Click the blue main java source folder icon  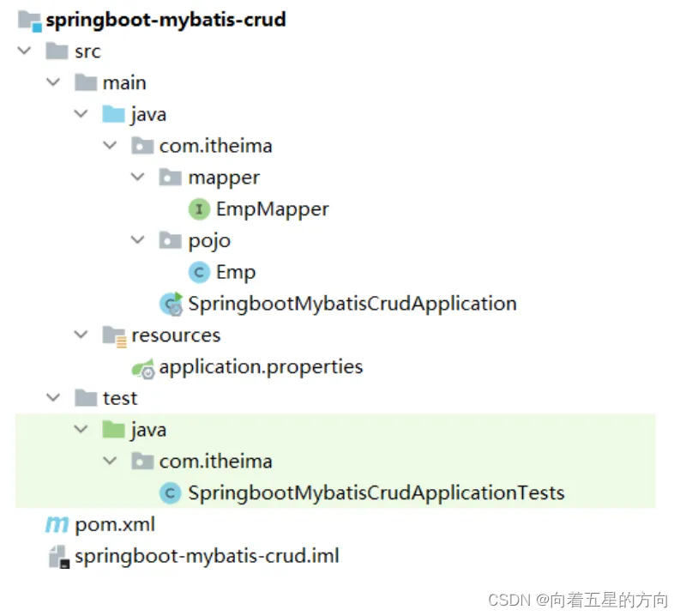click(114, 114)
